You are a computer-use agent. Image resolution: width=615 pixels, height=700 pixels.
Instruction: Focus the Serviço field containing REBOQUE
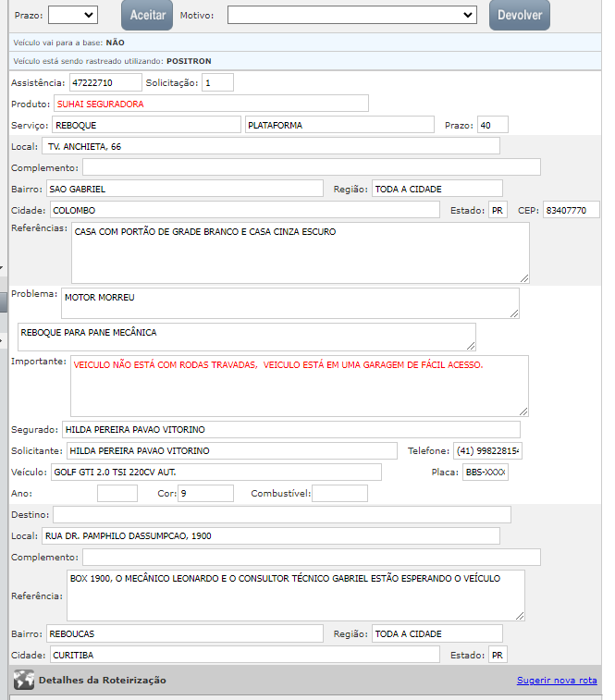coord(145,125)
